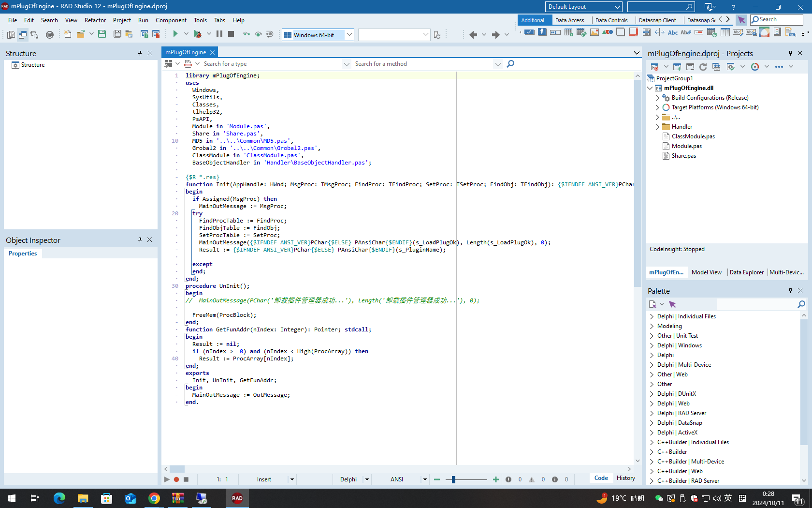Screen dimensions: 812x508
Task: Click the Pause button in toolbar
Action: 219,34
